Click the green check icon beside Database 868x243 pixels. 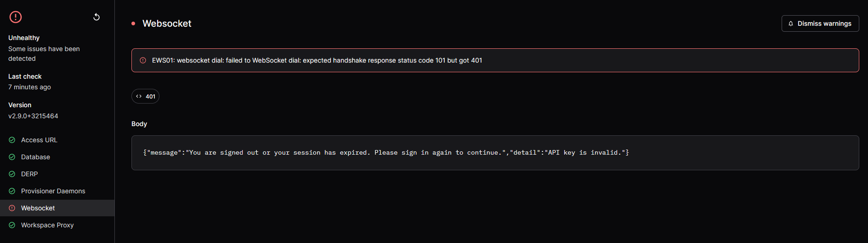(12, 157)
